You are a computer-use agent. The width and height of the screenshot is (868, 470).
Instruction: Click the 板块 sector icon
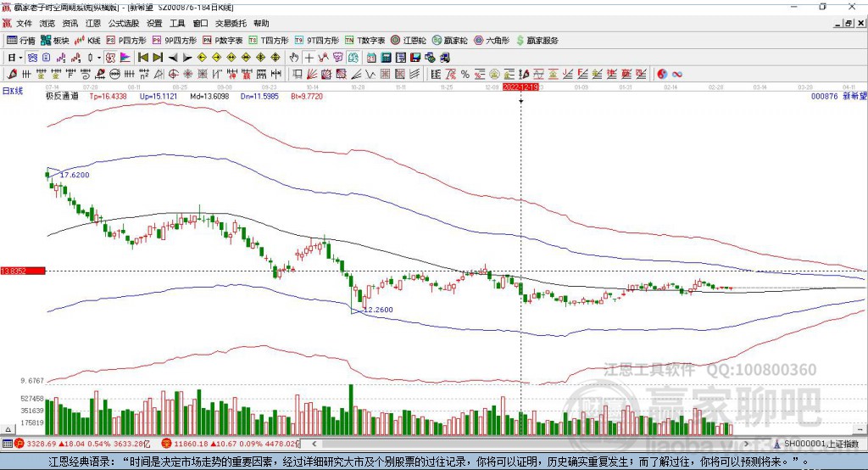(x=53, y=40)
